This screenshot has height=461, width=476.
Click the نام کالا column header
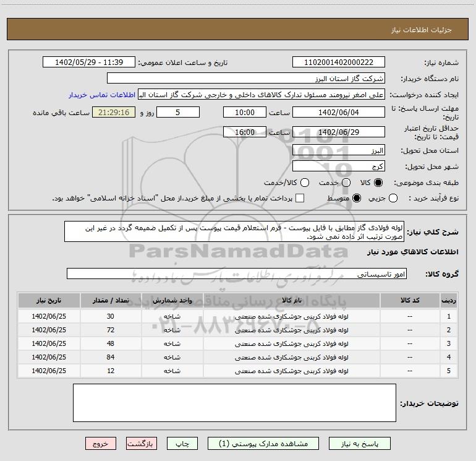tap(291, 300)
